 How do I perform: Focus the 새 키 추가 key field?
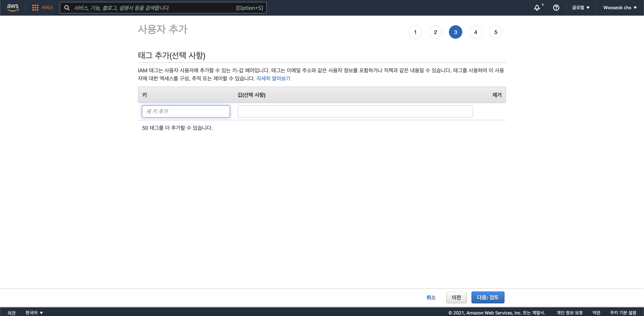[186, 111]
